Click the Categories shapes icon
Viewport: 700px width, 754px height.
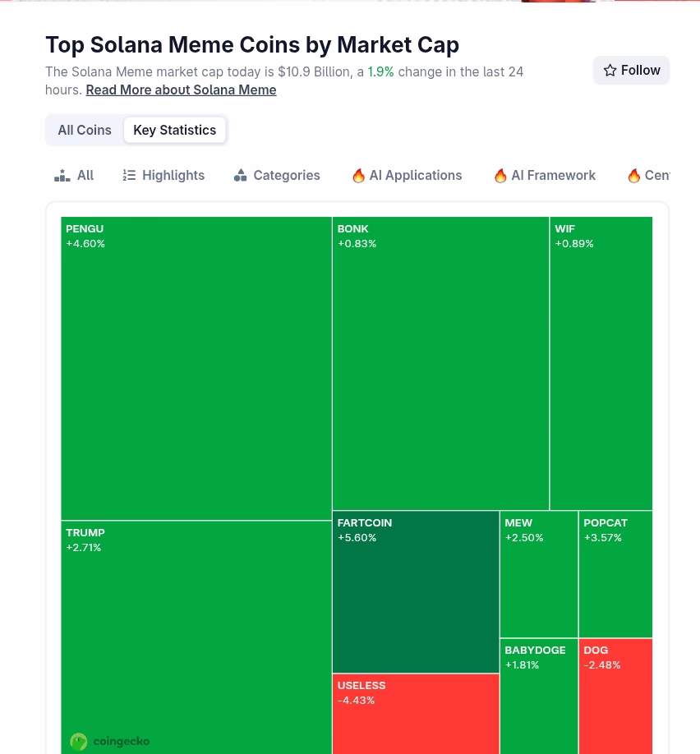(240, 175)
